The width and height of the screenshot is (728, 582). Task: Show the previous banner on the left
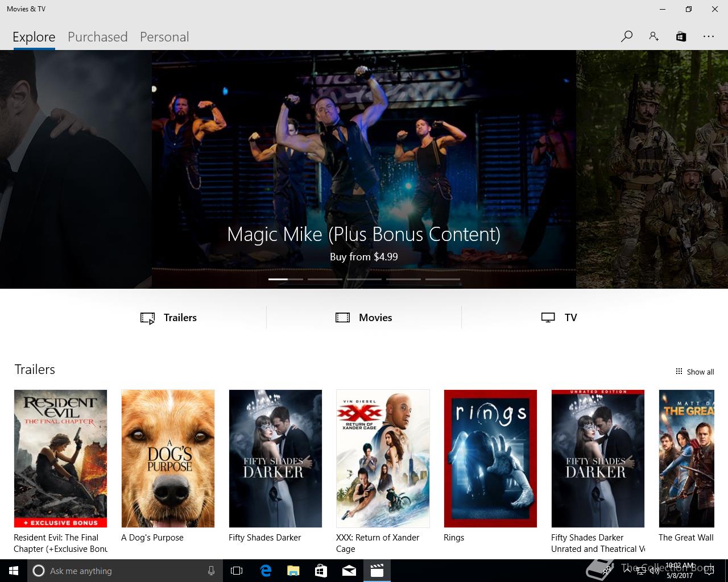76,169
